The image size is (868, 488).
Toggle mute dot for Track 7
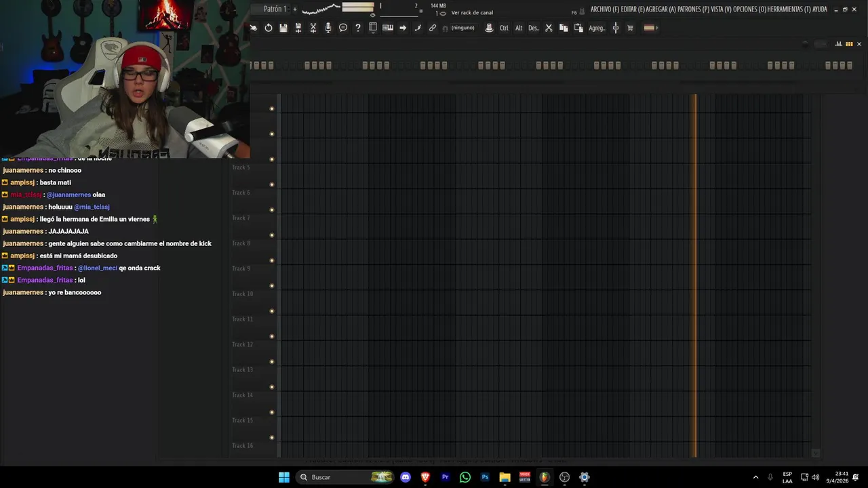coord(272,235)
